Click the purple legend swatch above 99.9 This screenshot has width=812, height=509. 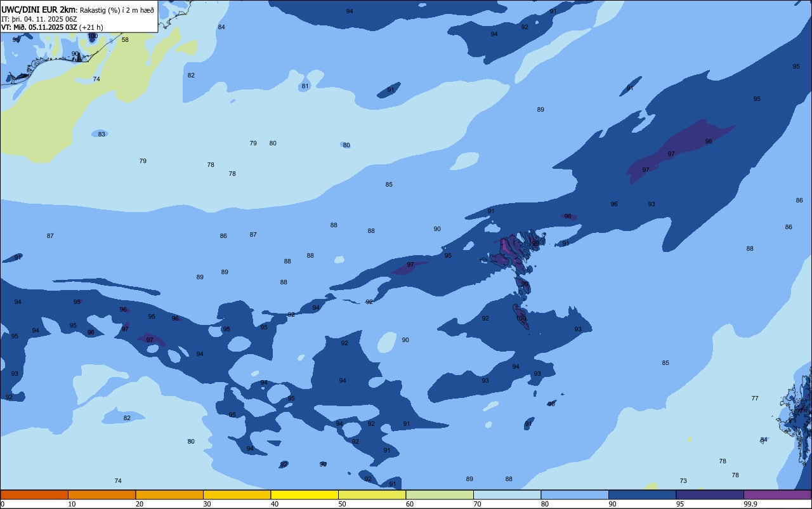click(777, 494)
